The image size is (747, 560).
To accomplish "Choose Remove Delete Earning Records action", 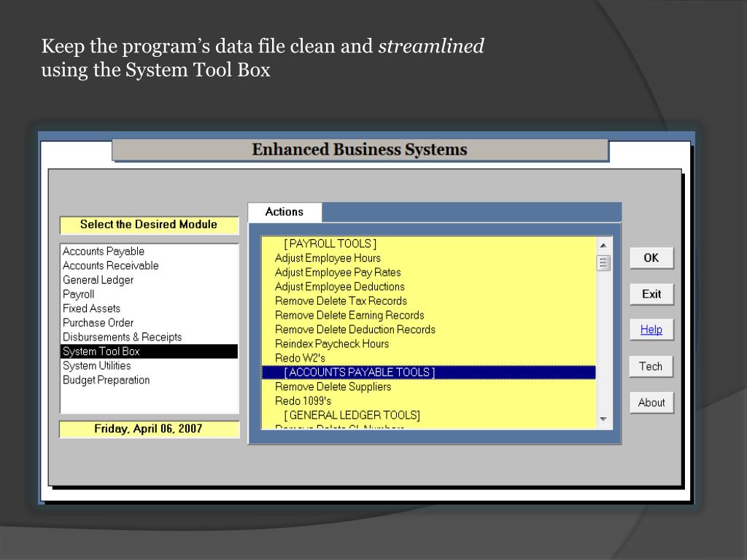I will [429, 315].
